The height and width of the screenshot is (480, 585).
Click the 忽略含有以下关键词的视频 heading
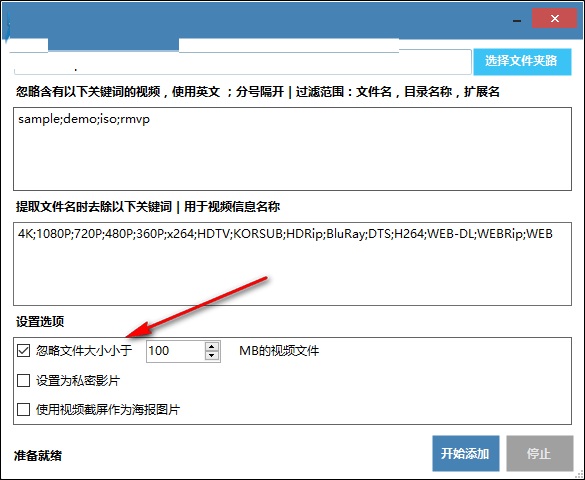pyautogui.click(x=88, y=91)
